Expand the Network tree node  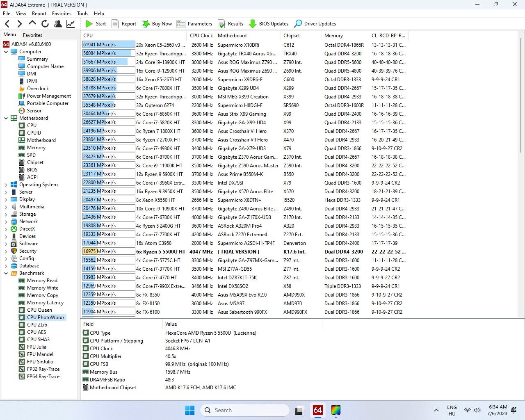[x=6, y=221]
